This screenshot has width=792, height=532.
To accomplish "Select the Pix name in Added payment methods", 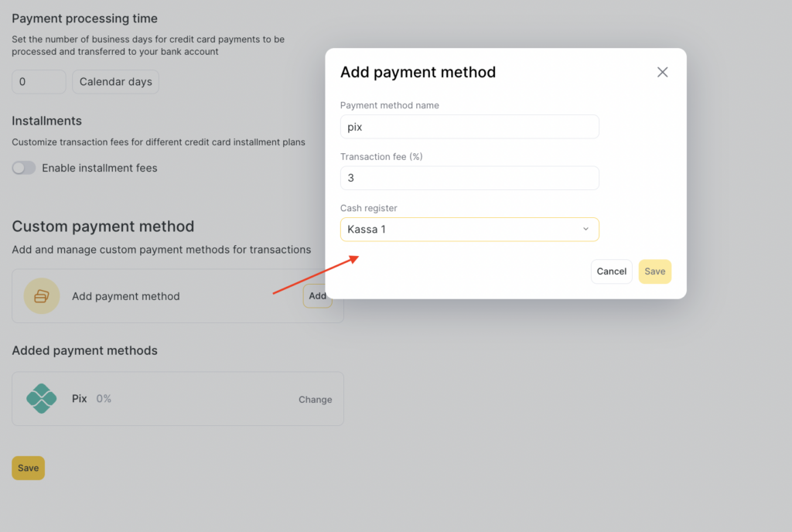I will (80, 398).
